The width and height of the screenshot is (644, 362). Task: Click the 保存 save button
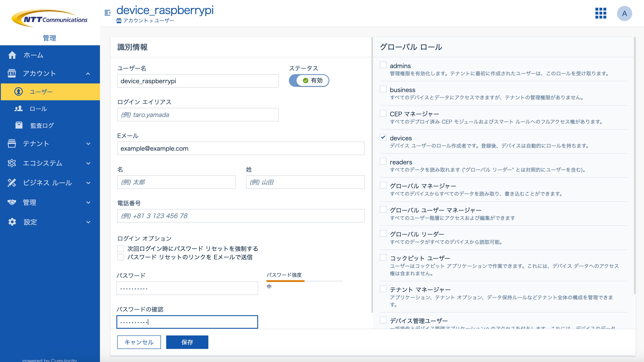pos(187,342)
